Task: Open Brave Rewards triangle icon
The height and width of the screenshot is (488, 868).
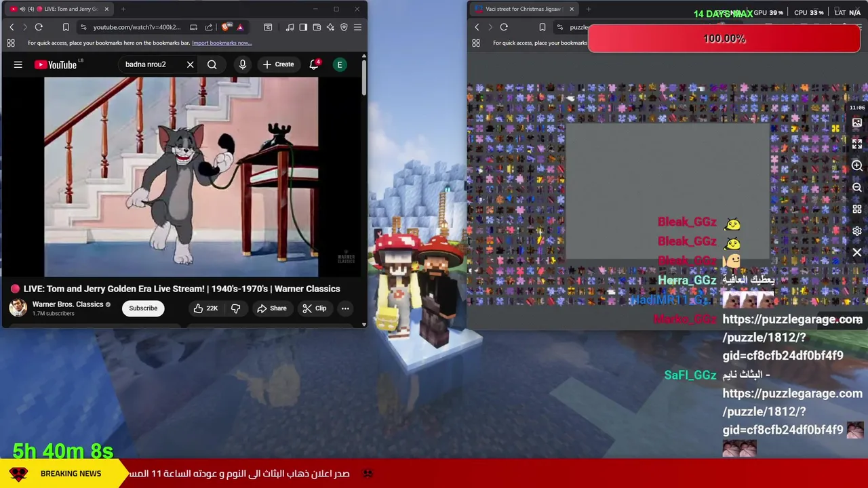Action: pyautogui.click(x=240, y=27)
